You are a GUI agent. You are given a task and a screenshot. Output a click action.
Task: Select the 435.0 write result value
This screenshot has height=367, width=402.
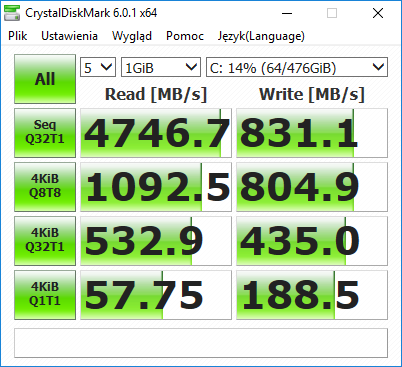(x=312, y=241)
